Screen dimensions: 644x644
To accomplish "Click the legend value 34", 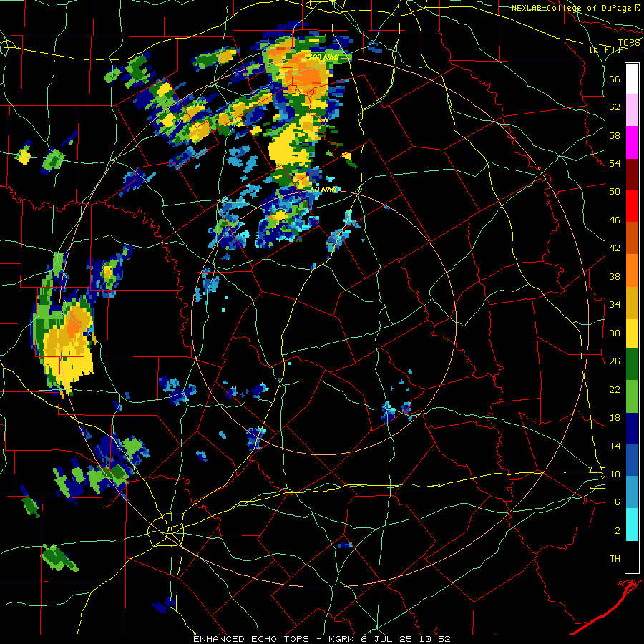I will [x=615, y=305].
